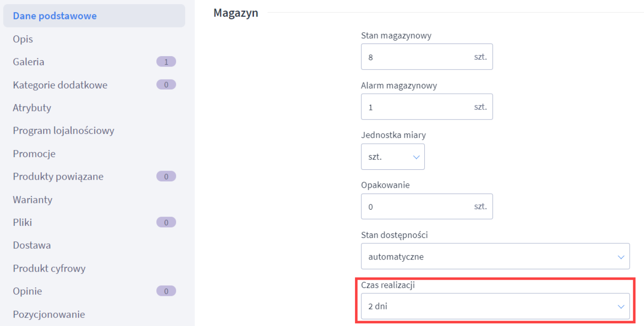The image size is (644, 326).
Task: Open the Stan dostępności dropdown
Action: (495, 256)
